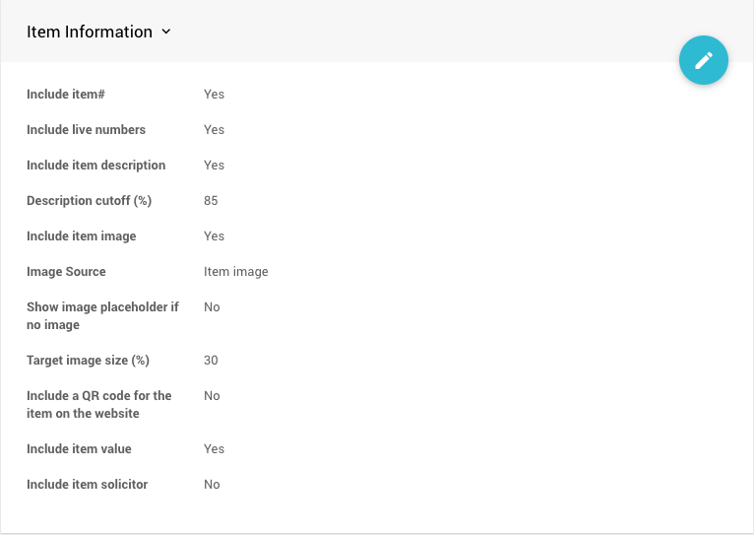
Task: Click the Include item value label
Action: (x=79, y=449)
